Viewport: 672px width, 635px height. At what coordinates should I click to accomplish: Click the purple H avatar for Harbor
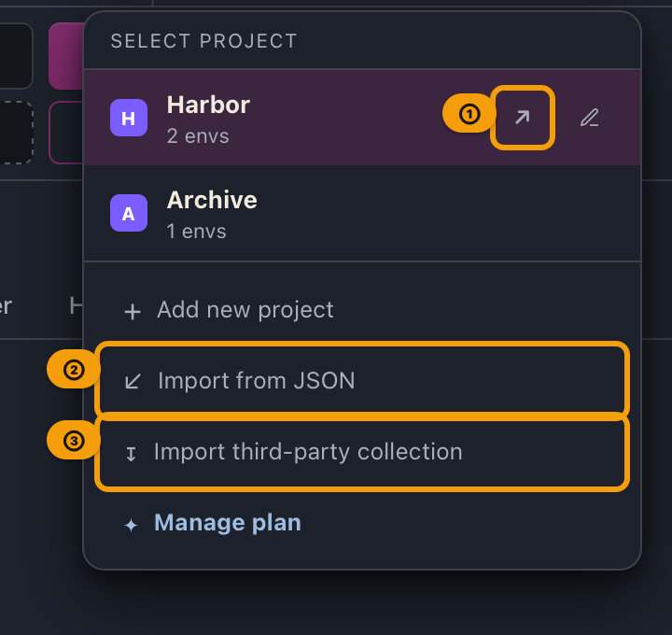[x=129, y=118]
